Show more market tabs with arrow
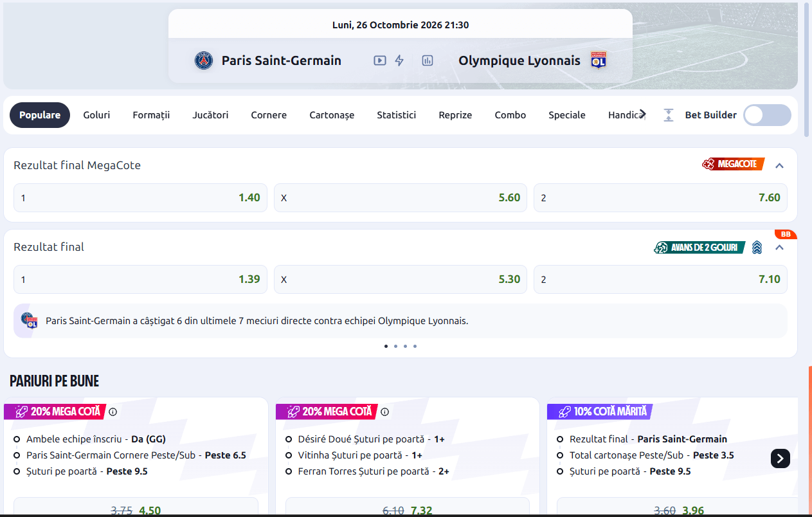Viewport: 812px width, 517px height. (642, 114)
